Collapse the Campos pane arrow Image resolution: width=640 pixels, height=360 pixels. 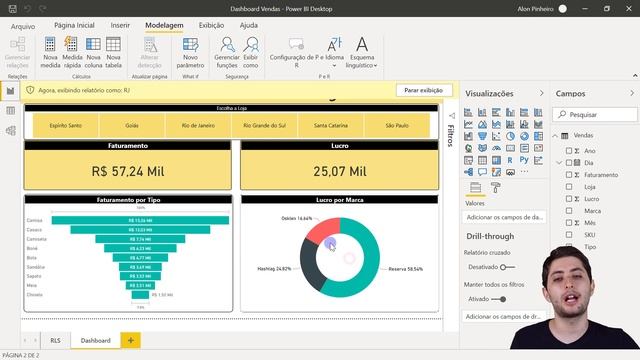coord(632,93)
